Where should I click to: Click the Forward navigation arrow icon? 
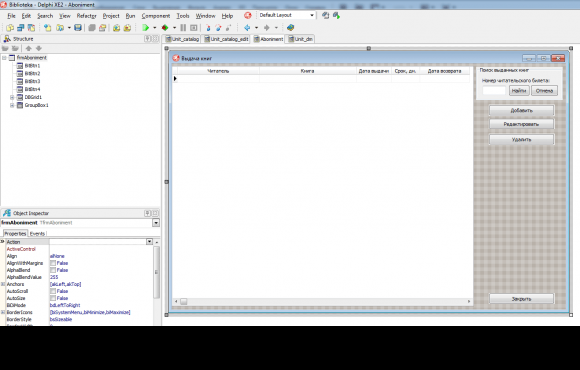coord(267,28)
